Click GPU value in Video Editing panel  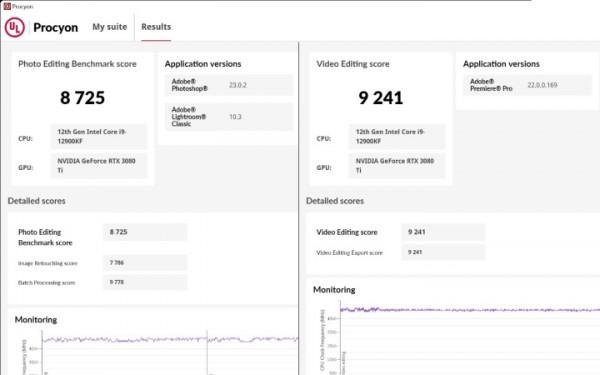click(397, 166)
